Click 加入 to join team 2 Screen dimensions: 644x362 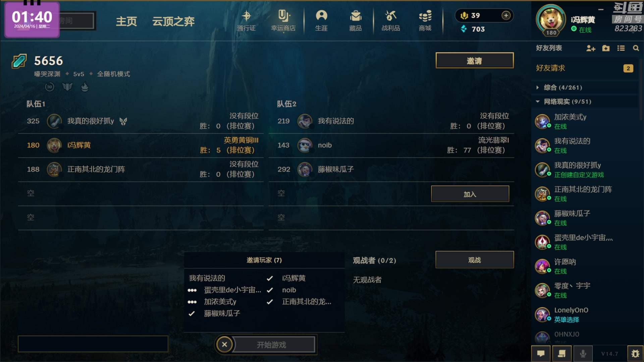[470, 194]
